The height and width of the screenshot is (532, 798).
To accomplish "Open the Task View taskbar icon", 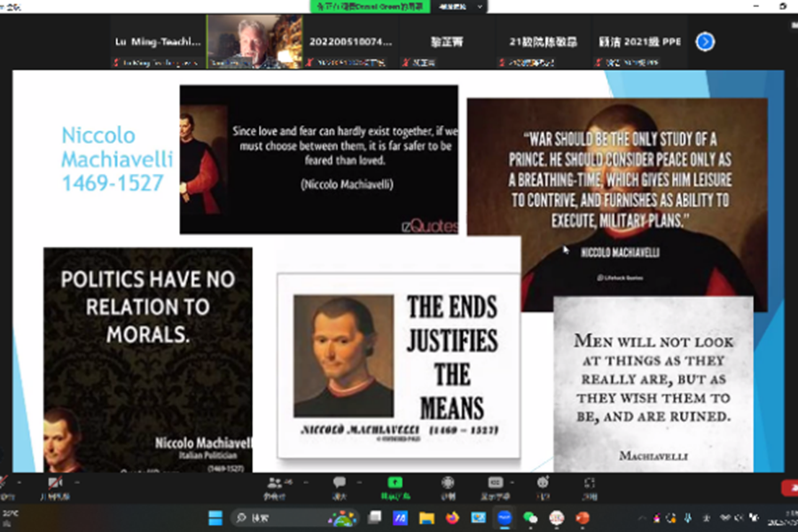I will [375, 518].
